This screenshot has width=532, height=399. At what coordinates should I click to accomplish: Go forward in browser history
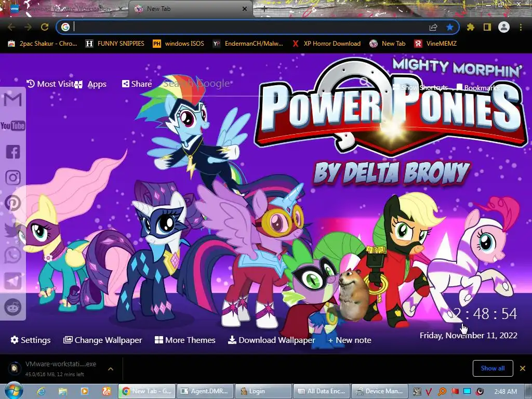(x=28, y=27)
